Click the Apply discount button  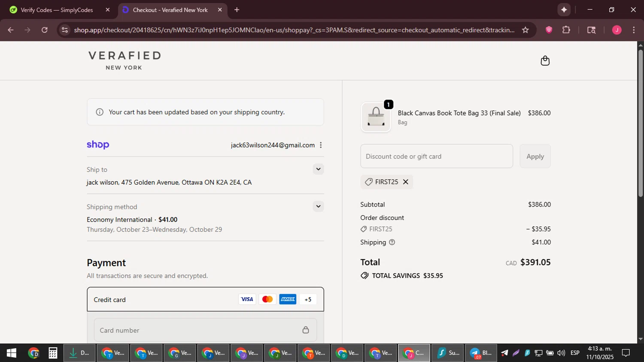tap(535, 156)
